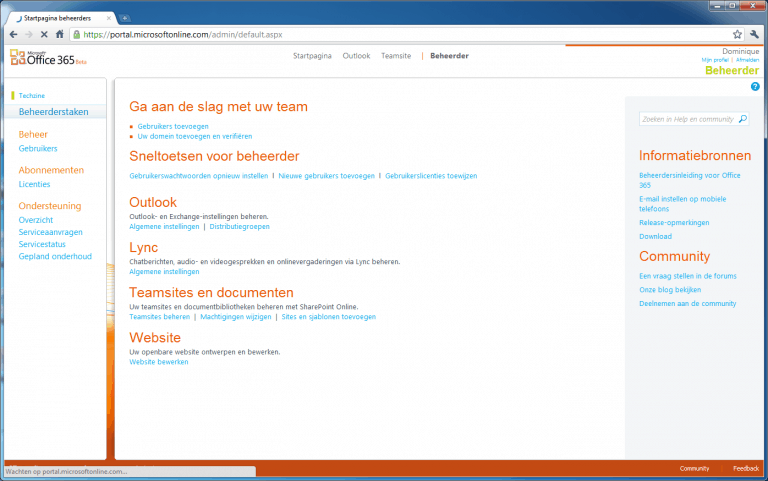Stop loading the page
Screen dimensions: 768x481
pos(44,34)
